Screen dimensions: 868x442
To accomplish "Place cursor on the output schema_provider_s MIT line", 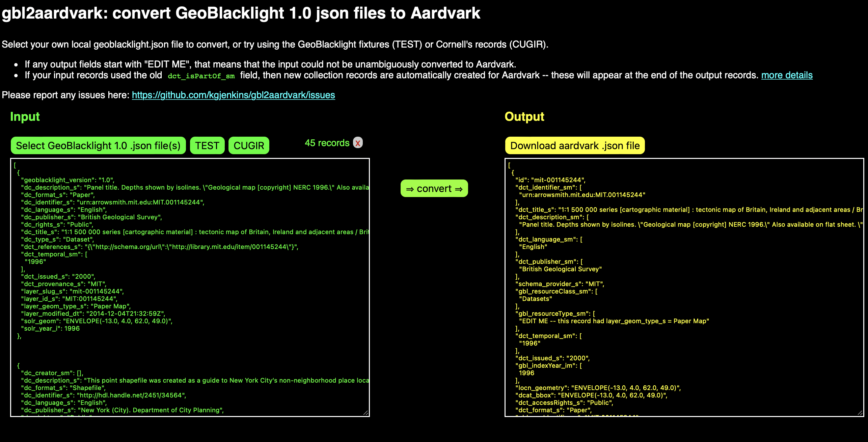I will point(560,284).
